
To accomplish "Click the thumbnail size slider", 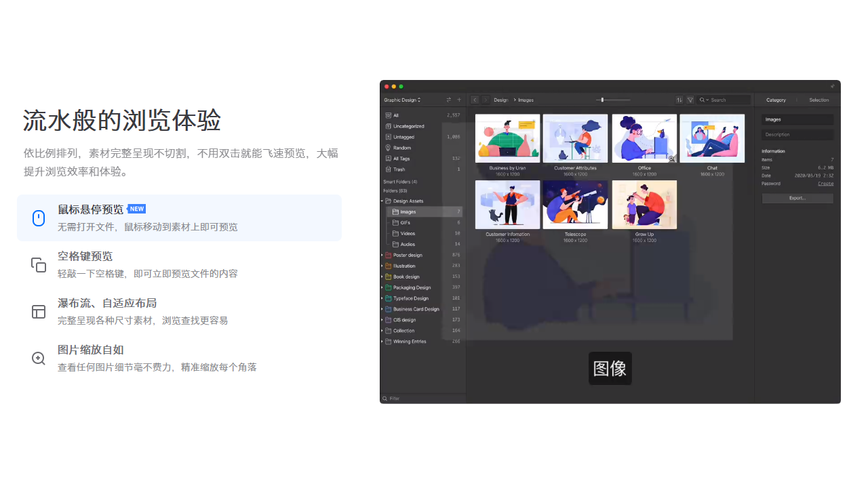I will [x=602, y=100].
